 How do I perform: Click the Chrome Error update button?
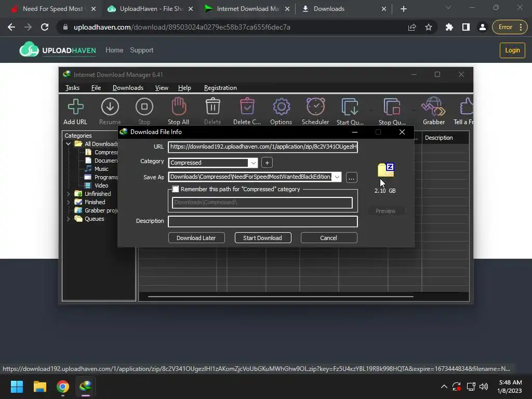(510, 27)
